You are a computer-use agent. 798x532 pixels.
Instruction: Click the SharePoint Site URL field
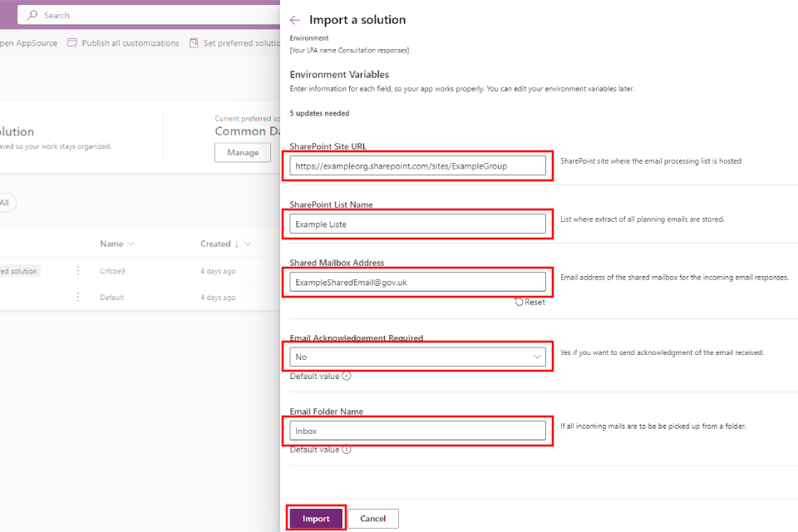pos(418,165)
